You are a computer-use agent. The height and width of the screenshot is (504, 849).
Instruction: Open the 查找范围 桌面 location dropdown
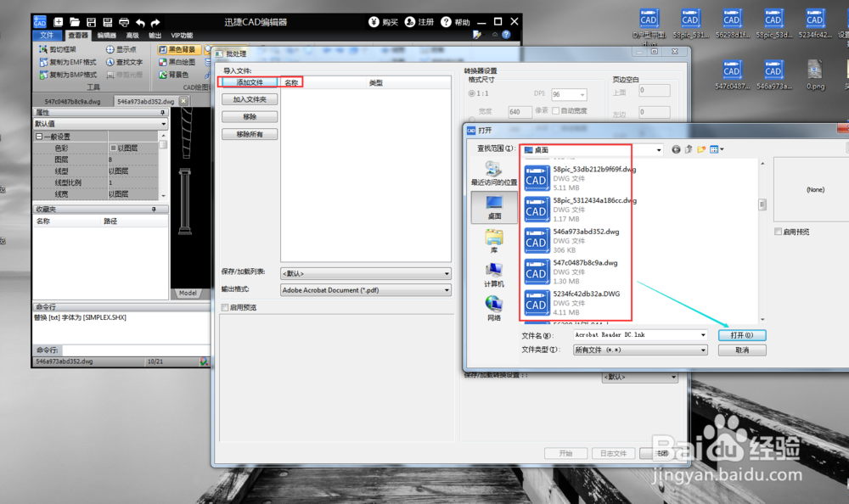click(593, 150)
